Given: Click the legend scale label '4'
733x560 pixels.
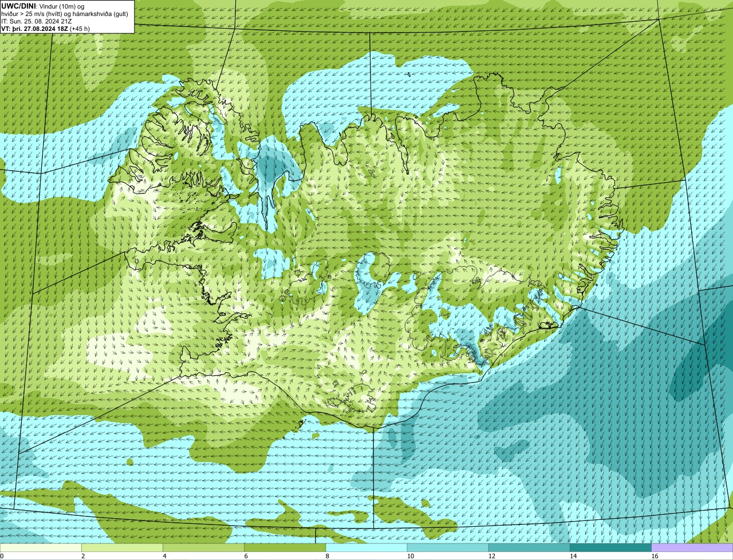Looking at the screenshot, I should point(164,556).
